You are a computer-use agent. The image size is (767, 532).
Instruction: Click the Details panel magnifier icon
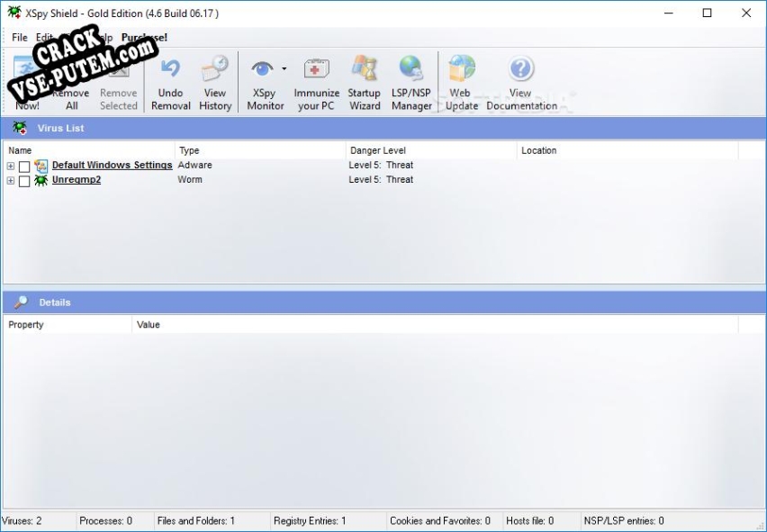click(21, 302)
